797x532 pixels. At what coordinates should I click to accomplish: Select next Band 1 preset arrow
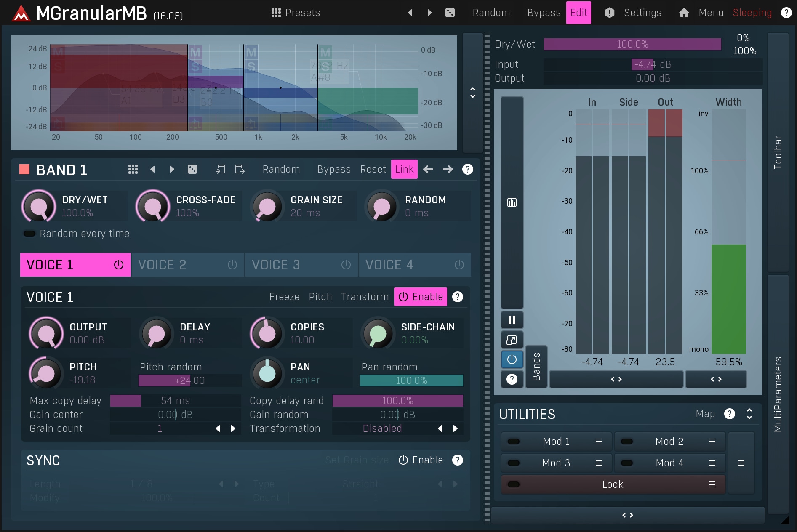click(172, 169)
